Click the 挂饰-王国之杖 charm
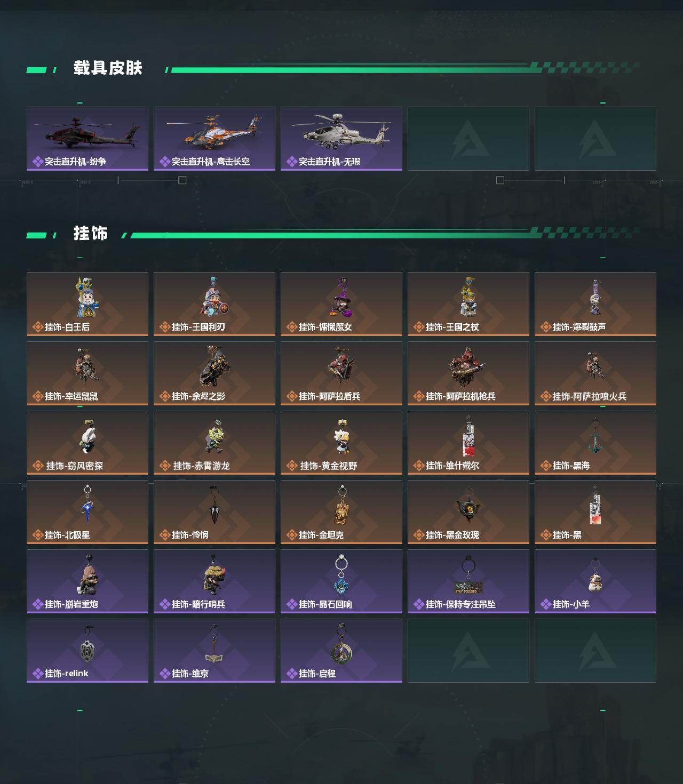The image size is (683, 784). tap(468, 304)
